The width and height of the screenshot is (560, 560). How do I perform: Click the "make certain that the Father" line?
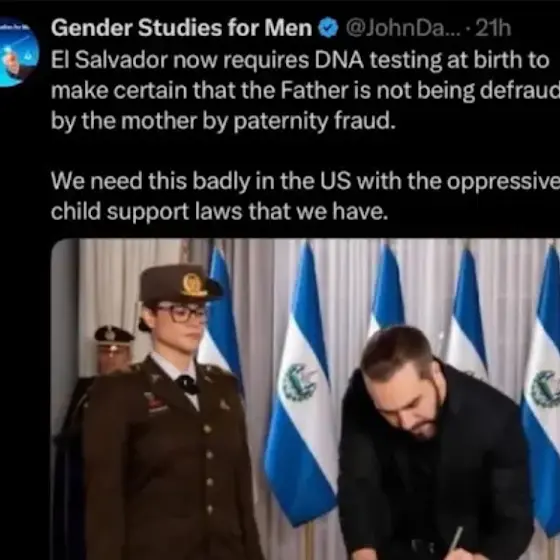tap(305, 91)
